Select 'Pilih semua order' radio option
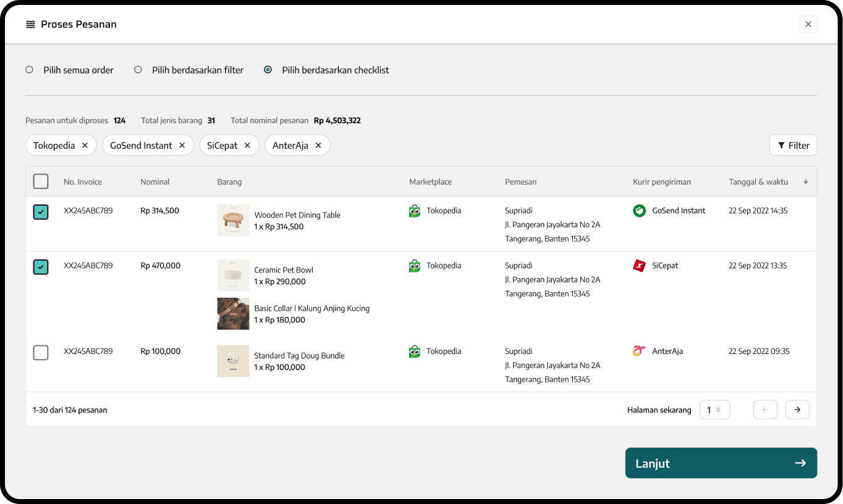The height and width of the screenshot is (504, 843). (x=29, y=70)
